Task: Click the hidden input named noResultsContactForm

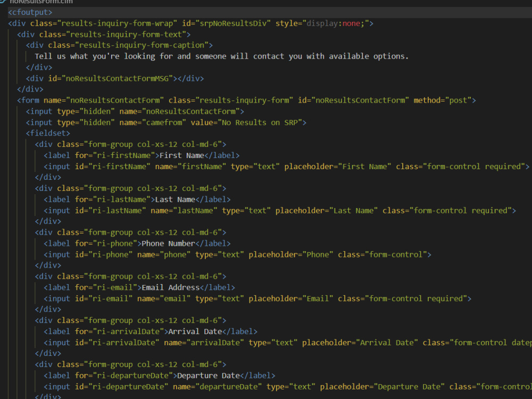Action: [x=135, y=112]
